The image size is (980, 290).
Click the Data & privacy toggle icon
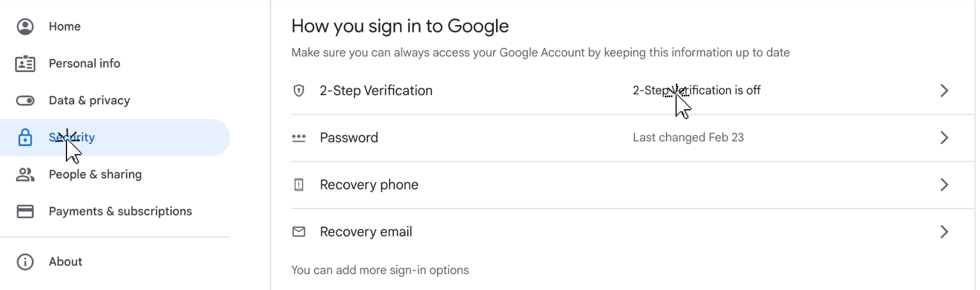[25, 100]
